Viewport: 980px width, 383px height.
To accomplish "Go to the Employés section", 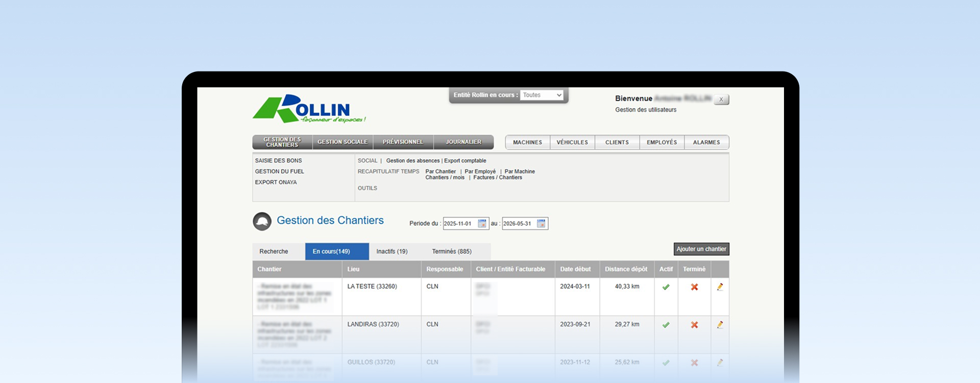I will coord(662,142).
